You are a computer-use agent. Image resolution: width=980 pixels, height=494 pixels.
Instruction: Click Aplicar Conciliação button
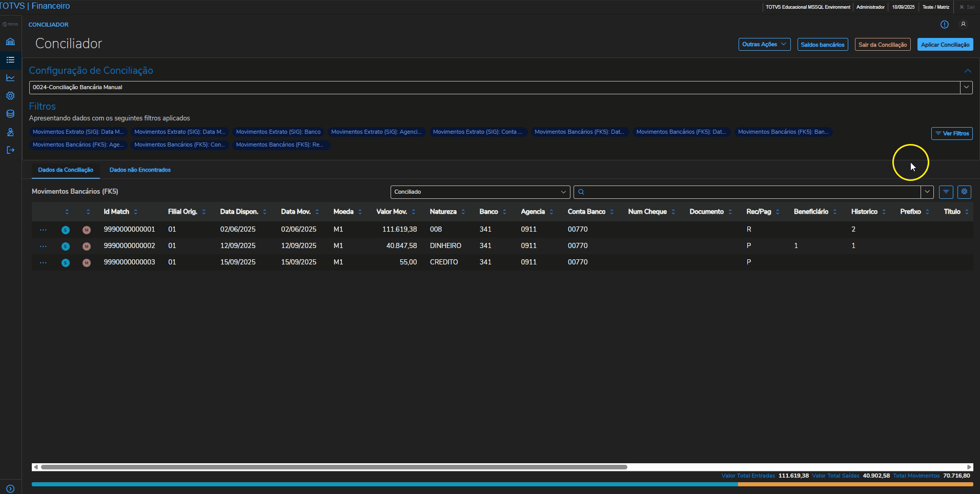pos(945,45)
